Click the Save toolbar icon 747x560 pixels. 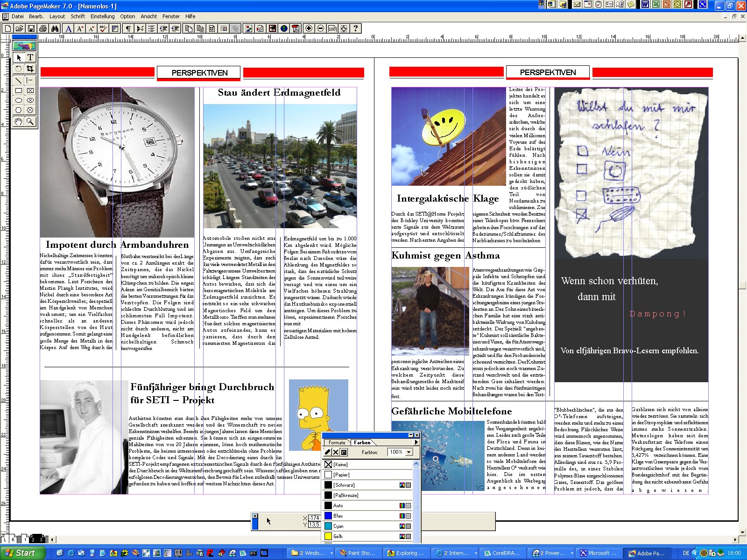31,28
